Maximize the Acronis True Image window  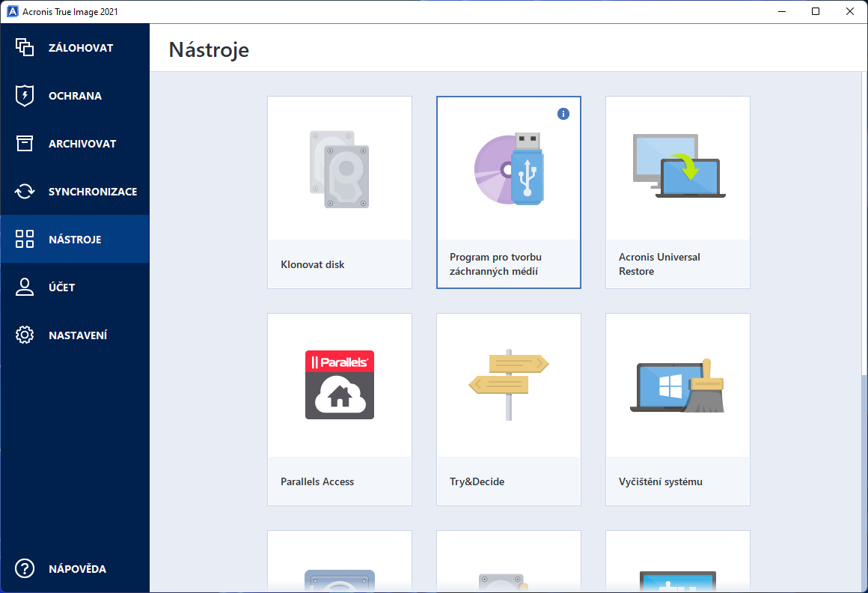[x=816, y=11]
